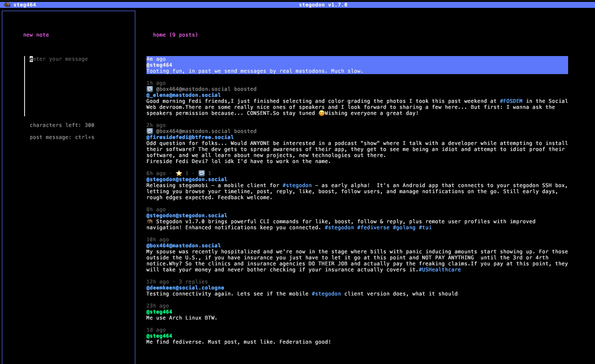595x364 pixels.
Task: Open the @deemkeen@social.cologne user profile
Action: 185,288
